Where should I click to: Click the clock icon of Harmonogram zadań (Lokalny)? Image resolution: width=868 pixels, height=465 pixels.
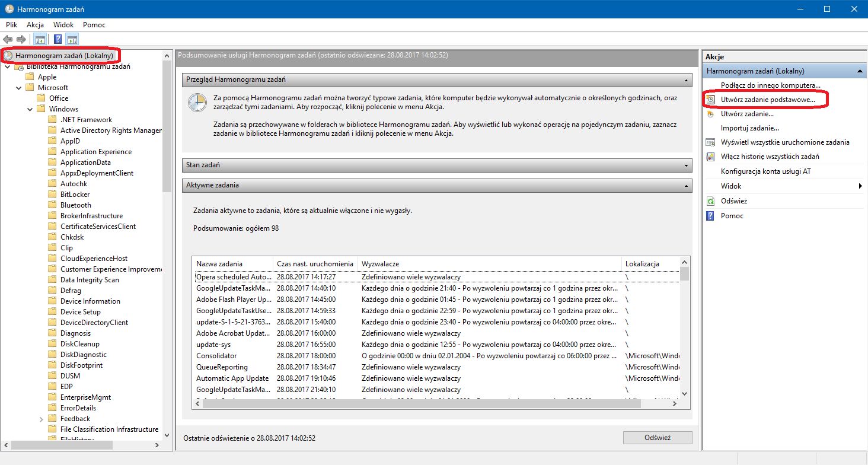coord(8,55)
